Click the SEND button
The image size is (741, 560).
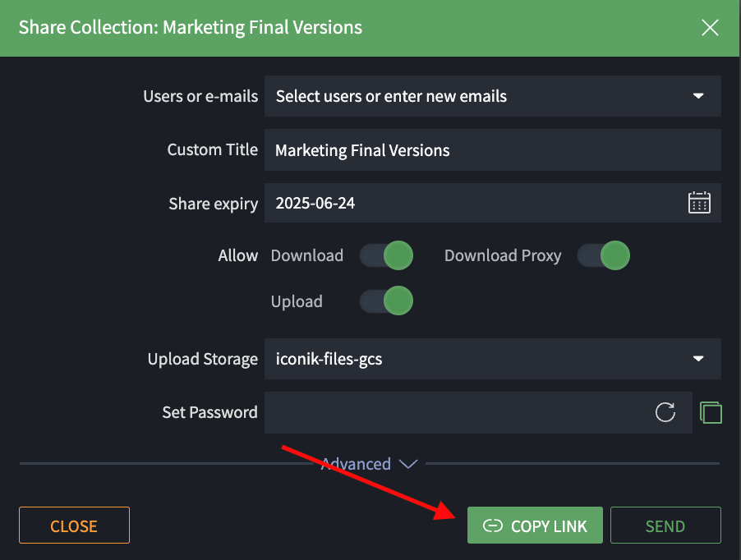tap(665, 526)
